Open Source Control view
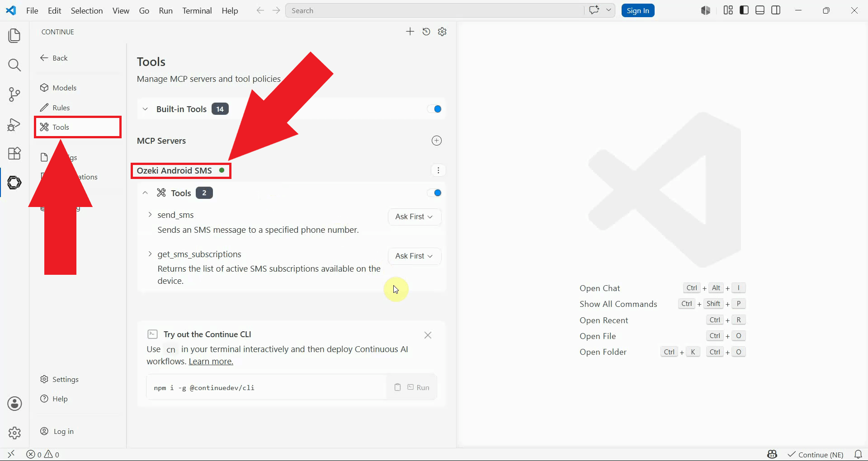This screenshot has height=461, width=868. (x=14, y=94)
